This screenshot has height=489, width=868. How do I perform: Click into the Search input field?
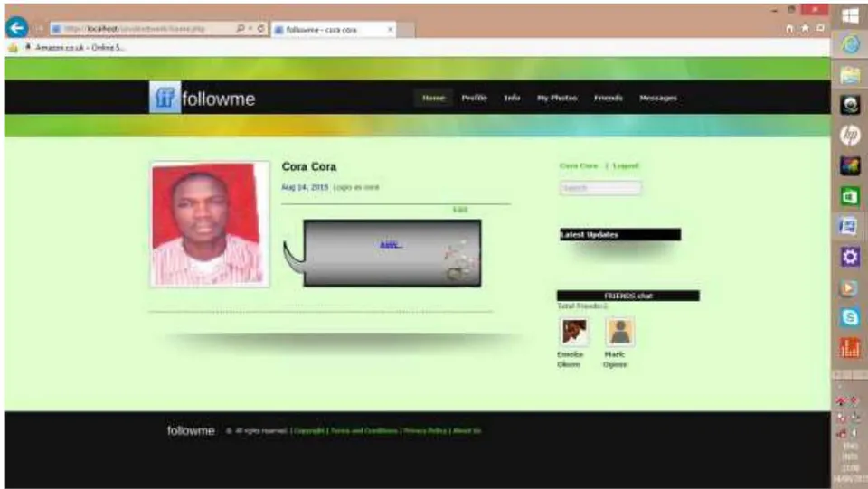(600, 188)
